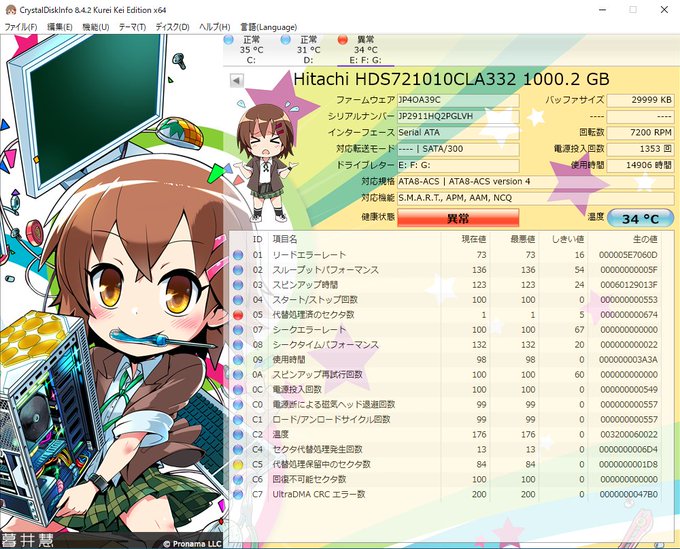
Task: Select disk C: at 35 °C
Action: (251, 50)
